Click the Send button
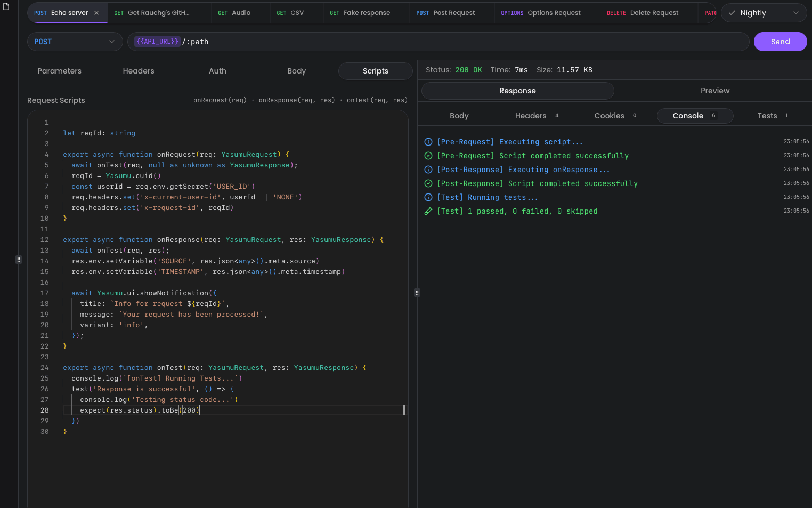812x508 pixels. (779, 41)
